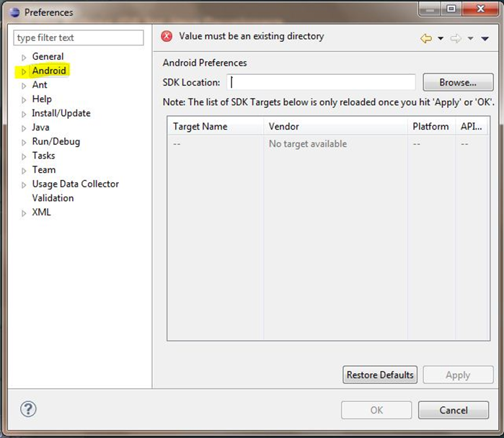Click the back navigation arrow icon

(x=426, y=38)
